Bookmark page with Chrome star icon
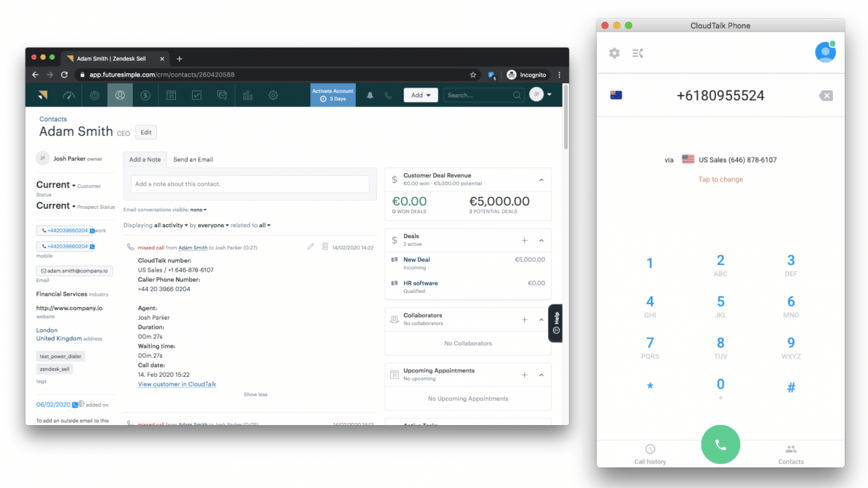Screen dimensions: 868x488 (473, 75)
